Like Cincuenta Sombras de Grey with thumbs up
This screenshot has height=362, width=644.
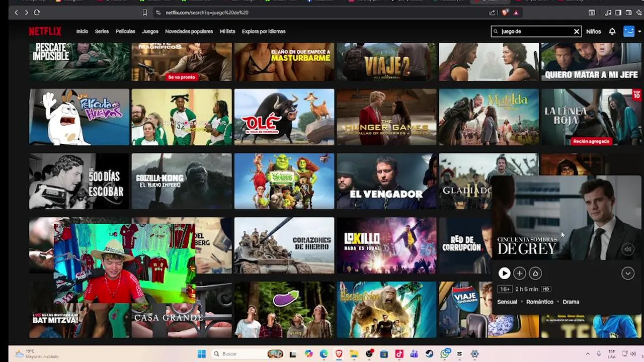535,273
